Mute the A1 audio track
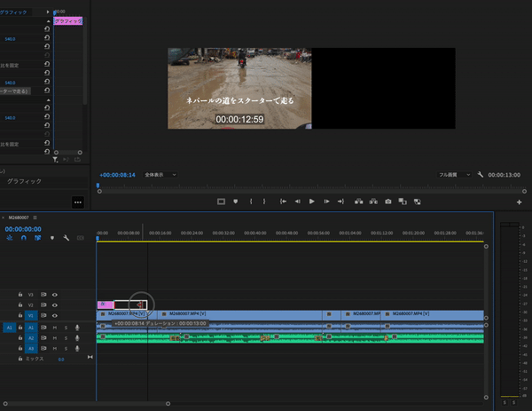 coord(55,328)
